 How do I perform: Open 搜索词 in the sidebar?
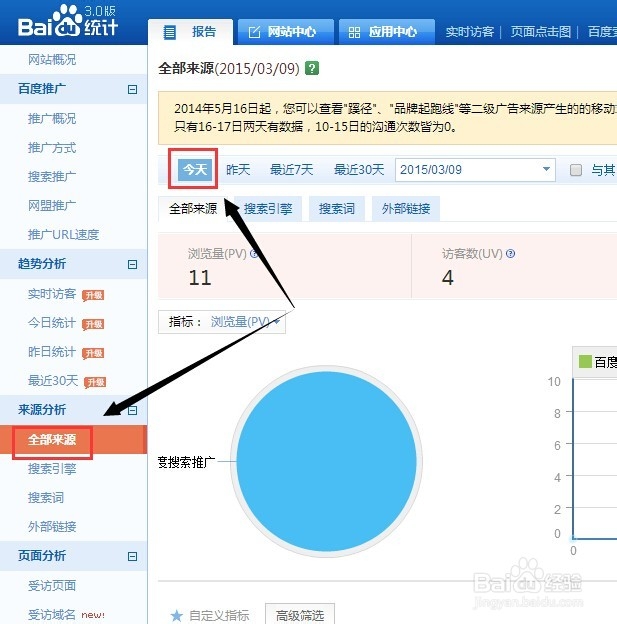tap(46, 498)
